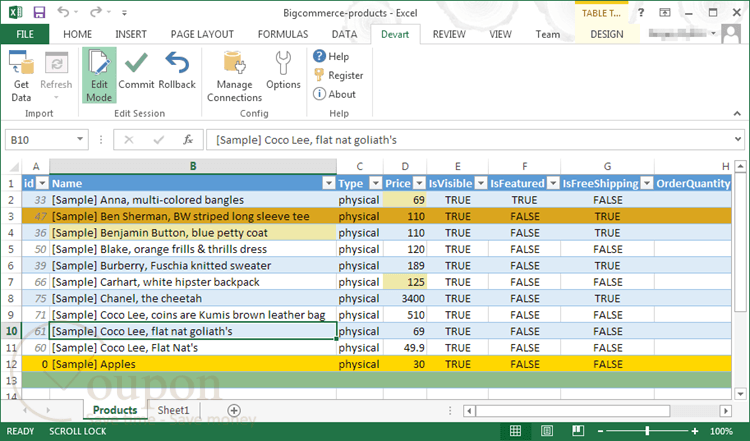Select the row 12 header
The height and width of the screenshot is (441, 750).
11,364
